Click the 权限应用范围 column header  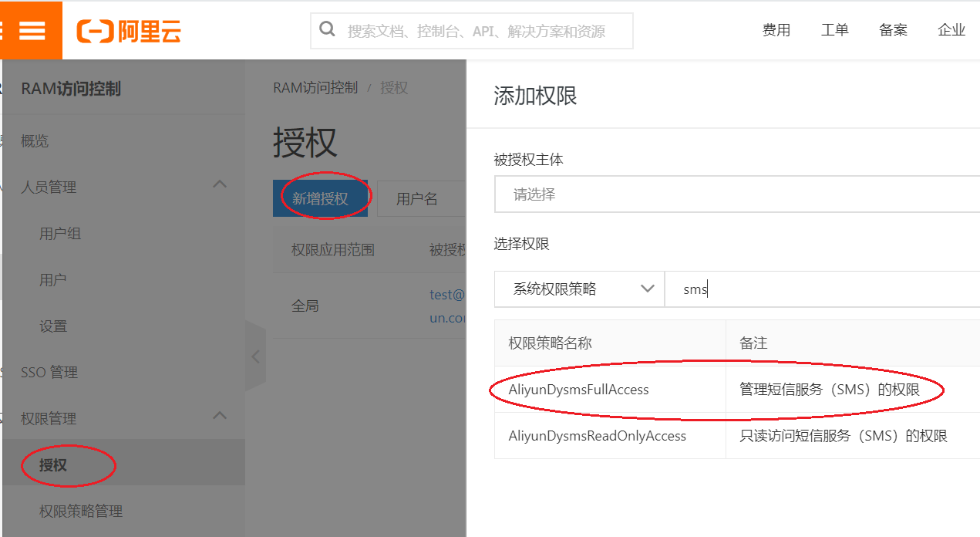tap(333, 250)
